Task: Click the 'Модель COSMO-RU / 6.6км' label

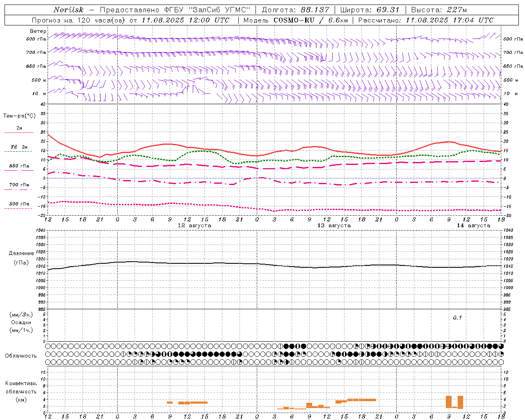Action: 295,20
